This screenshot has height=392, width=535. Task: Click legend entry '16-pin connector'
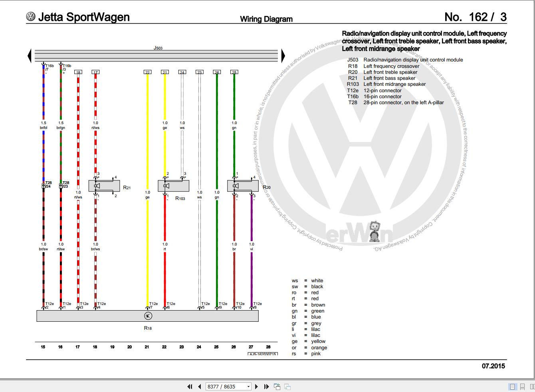(382, 97)
